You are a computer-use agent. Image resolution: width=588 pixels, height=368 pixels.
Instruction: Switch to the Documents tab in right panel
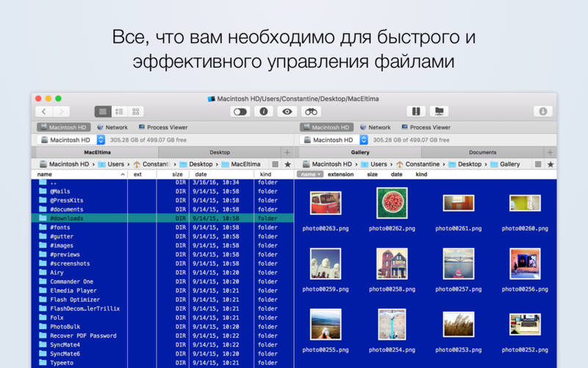click(483, 152)
